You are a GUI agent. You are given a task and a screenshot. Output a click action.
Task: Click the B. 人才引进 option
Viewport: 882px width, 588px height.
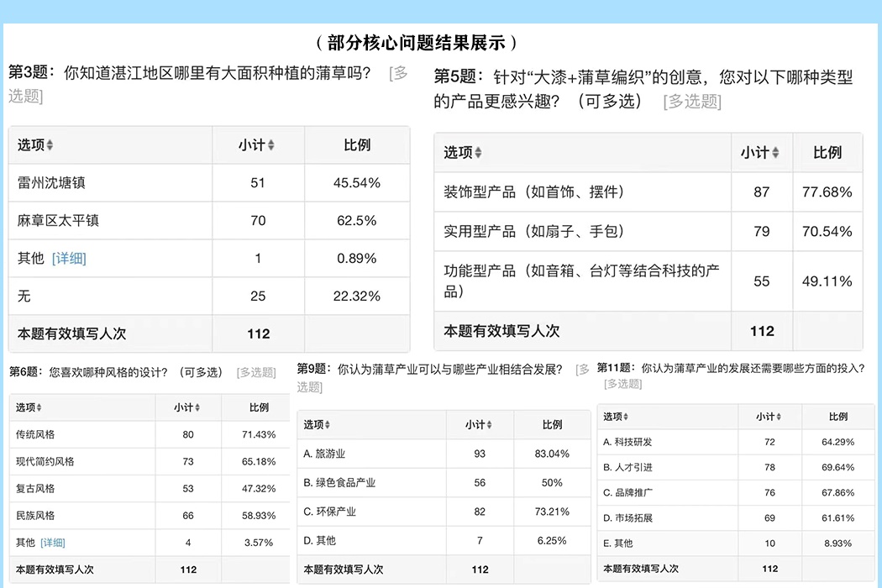point(627,468)
